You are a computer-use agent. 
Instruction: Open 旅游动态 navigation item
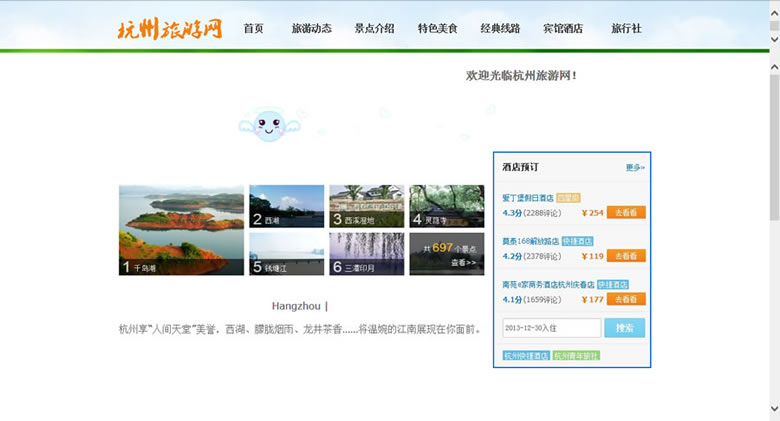311,29
